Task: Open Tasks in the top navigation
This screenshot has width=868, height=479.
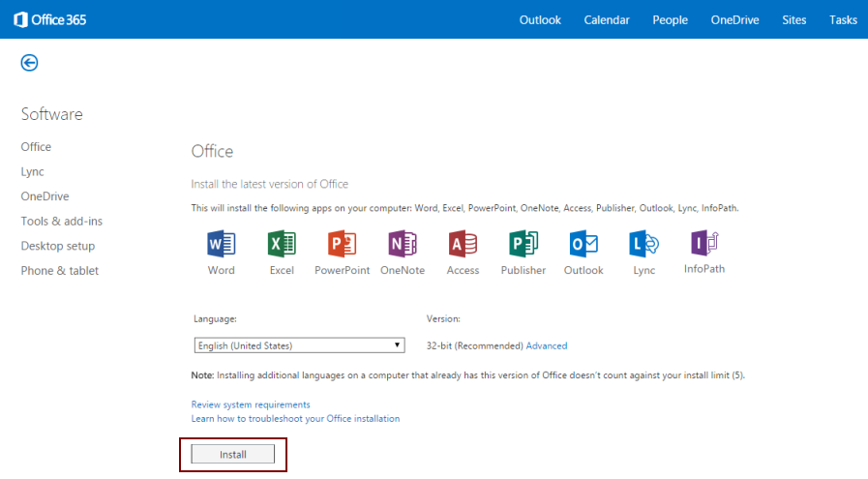Action: (x=843, y=20)
